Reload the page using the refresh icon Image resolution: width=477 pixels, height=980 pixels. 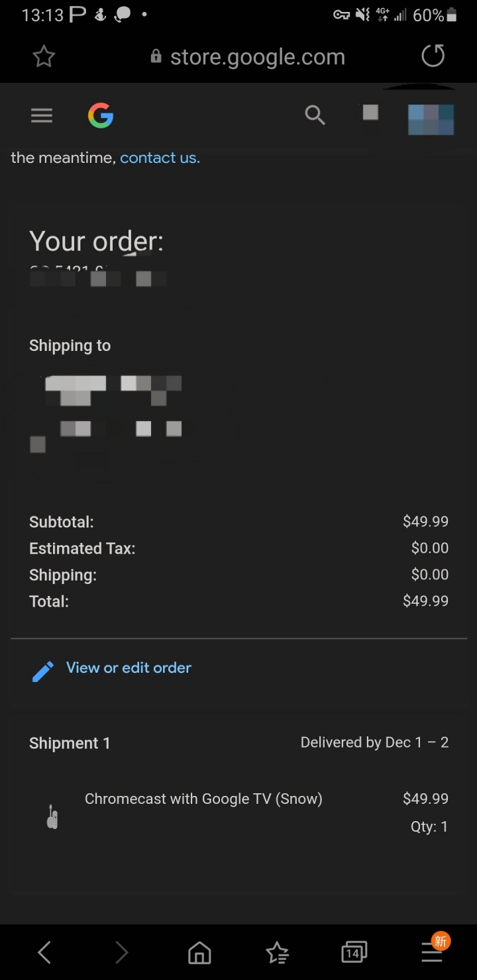pos(433,56)
